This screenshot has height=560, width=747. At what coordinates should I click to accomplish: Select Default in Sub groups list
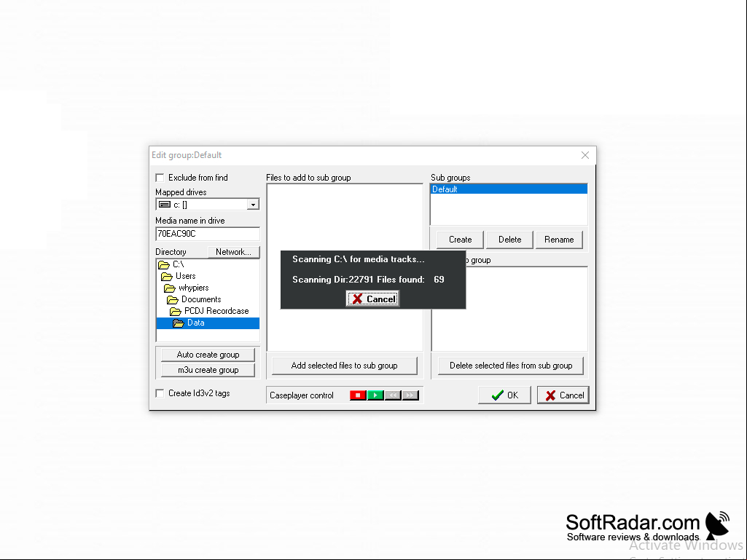click(x=509, y=189)
